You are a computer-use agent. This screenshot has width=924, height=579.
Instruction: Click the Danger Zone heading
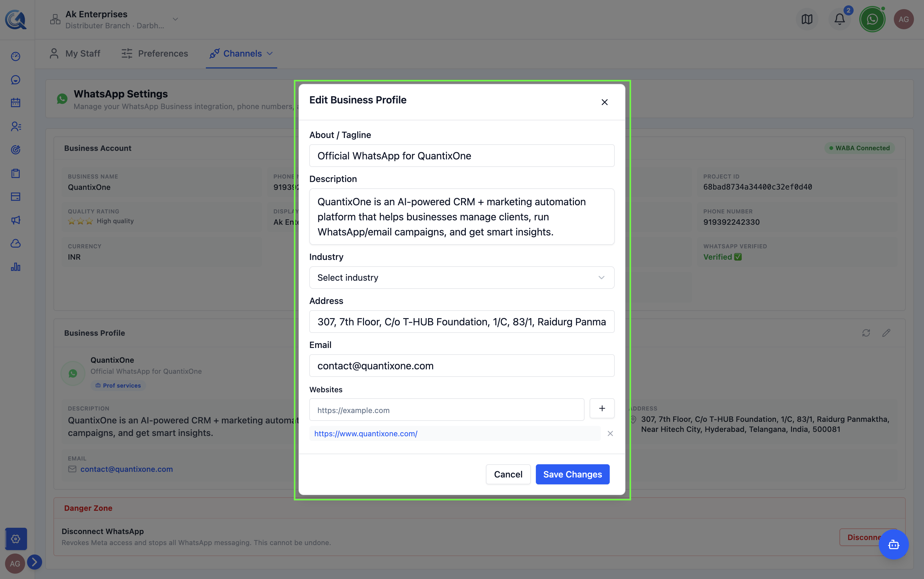pos(88,508)
